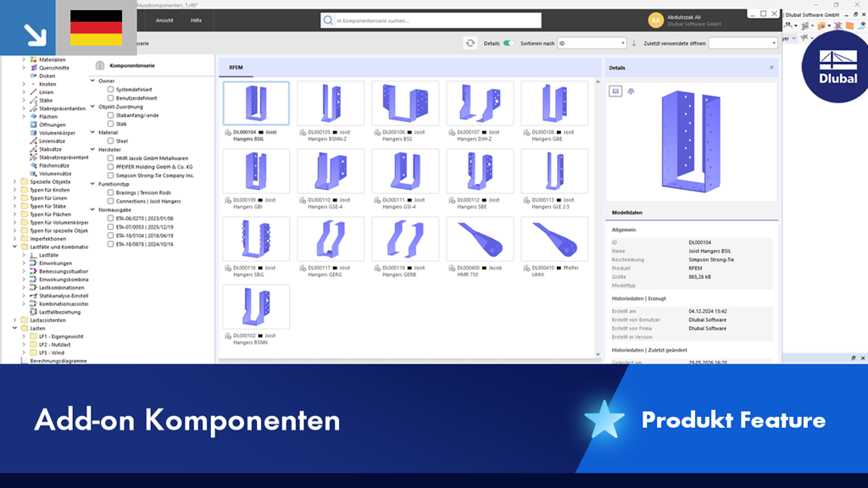This screenshot has width=868, height=488.
Task: Click the search magnifier icon
Action: click(328, 20)
